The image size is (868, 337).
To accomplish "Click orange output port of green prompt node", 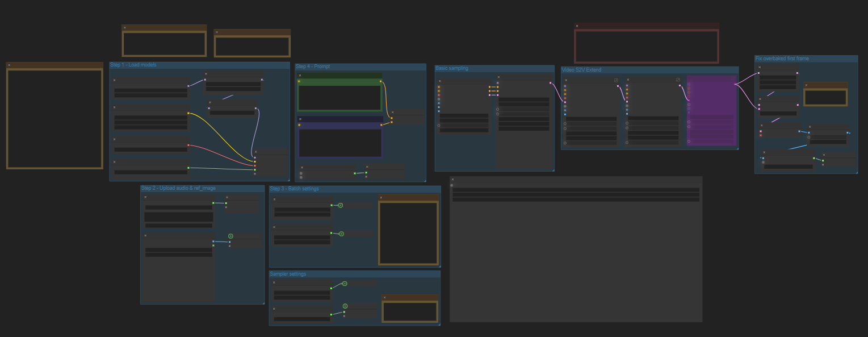I will tap(380, 81).
